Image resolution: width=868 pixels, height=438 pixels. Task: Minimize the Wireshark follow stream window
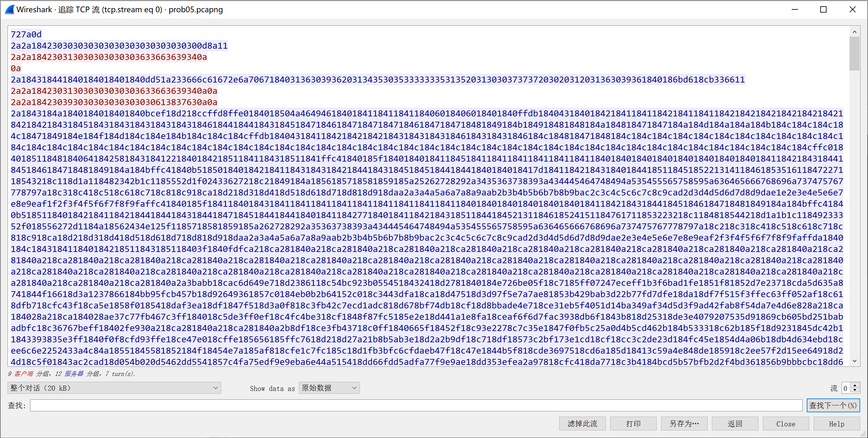coord(795,9)
